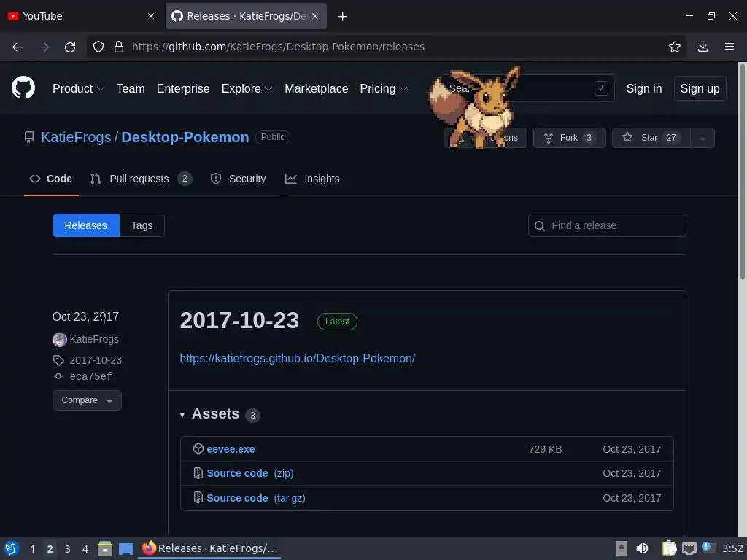The image size is (747, 560).
Task: Click the GitHub search box
Action: click(x=527, y=88)
